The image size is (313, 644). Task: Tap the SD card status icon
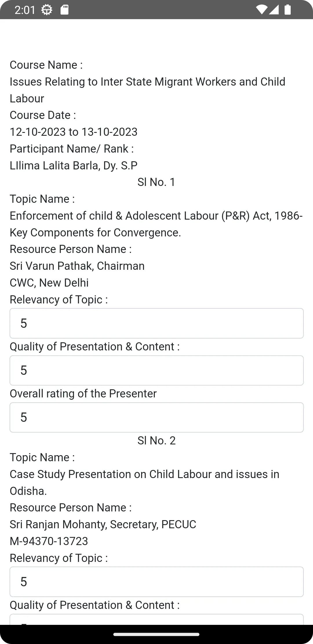[x=64, y=10]
